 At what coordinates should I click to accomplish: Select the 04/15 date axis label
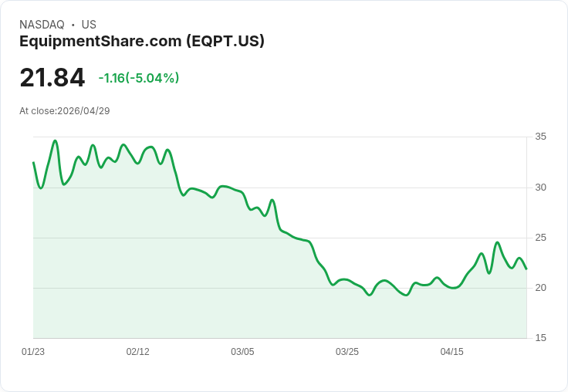[451, 352]
